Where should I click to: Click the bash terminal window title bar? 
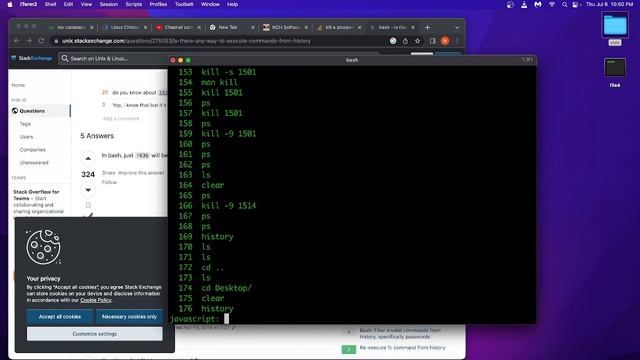coord(352,60)
